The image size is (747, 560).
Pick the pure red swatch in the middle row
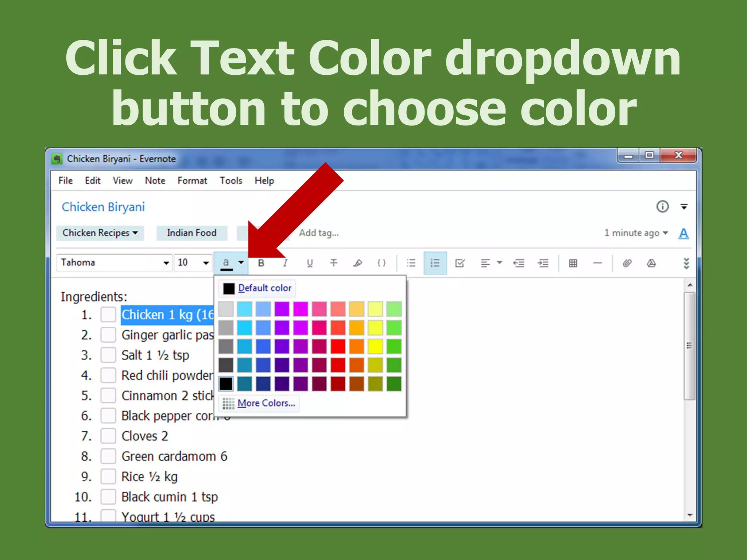pos(338,346)
